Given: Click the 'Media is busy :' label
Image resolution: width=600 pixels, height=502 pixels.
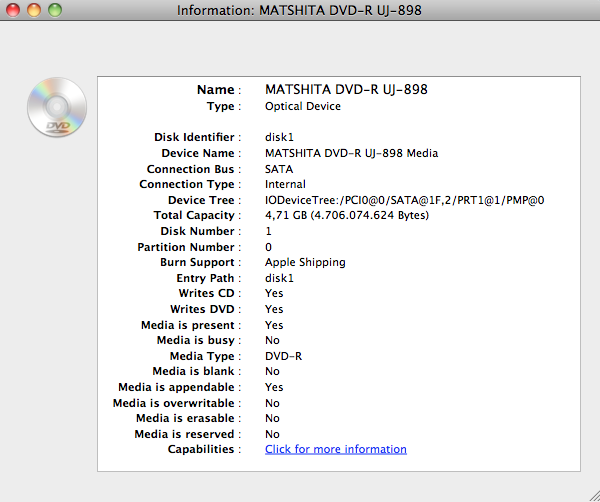Looking at the screenshot, I should pyautogui.click(x=199, y=341).
